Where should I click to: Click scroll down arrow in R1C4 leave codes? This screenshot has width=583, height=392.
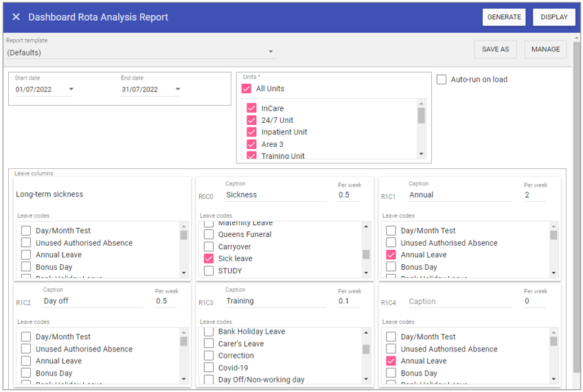point(553,379)
